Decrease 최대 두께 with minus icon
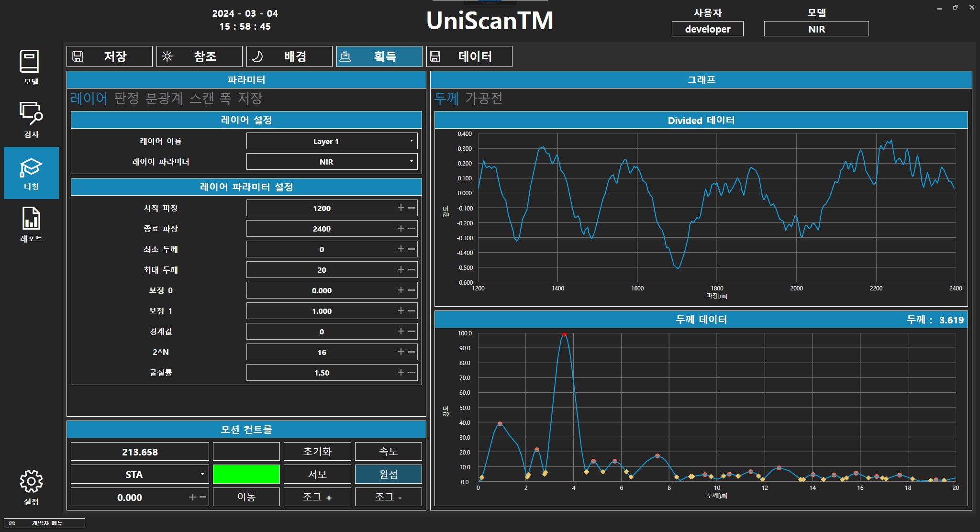980x532 pixels. click(x=412, y=269)
